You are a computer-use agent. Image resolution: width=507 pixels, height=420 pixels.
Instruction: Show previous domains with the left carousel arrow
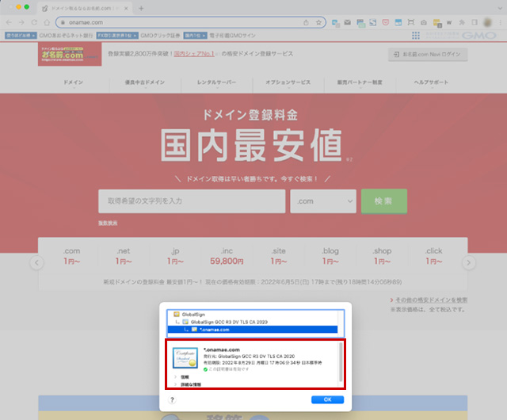click(36, 262)
